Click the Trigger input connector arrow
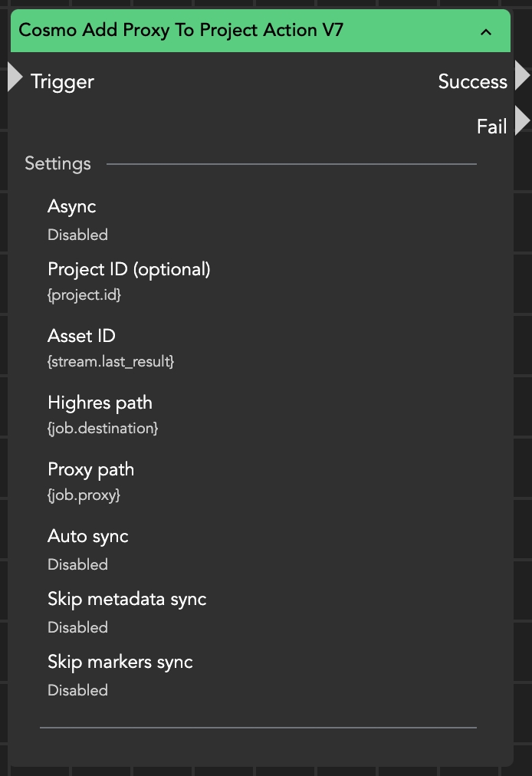This screenshot has height=776, width=532. pyautogui.click(x=15, y=78)
